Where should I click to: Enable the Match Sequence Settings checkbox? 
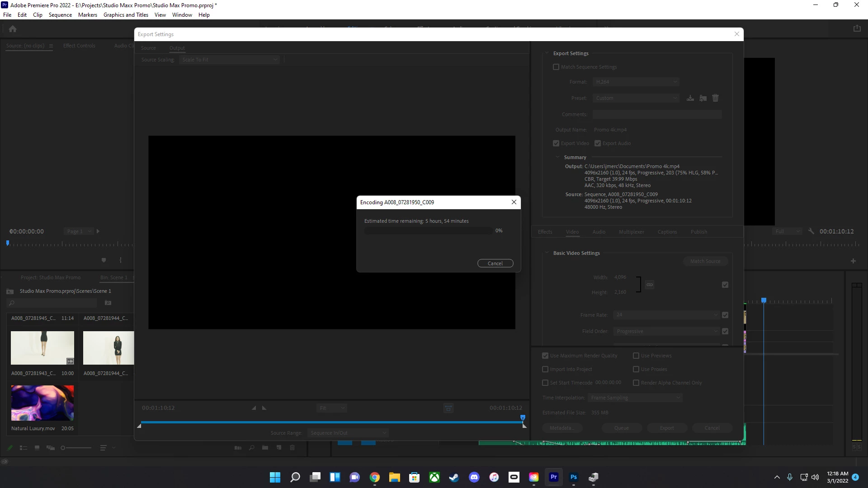pyautogui.click(x=556, y=67)
